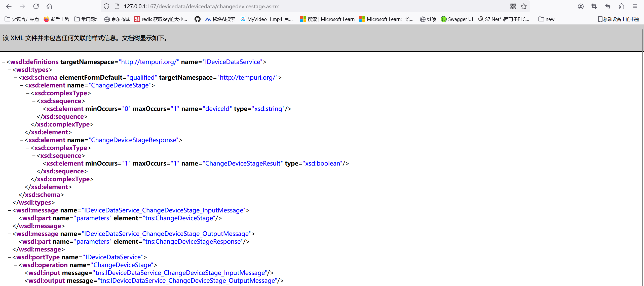Open the 常用网址 bookmark folder

[x=87, y=19]
